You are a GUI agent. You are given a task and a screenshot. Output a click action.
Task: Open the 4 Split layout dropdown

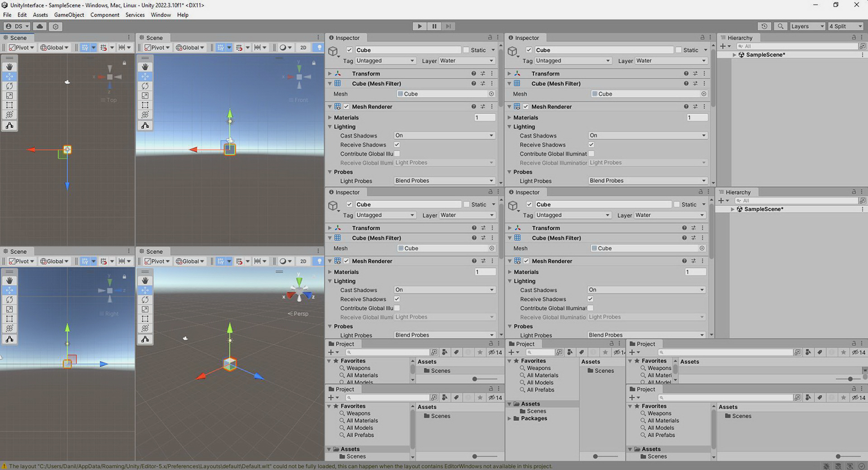(x=845, y=26)
